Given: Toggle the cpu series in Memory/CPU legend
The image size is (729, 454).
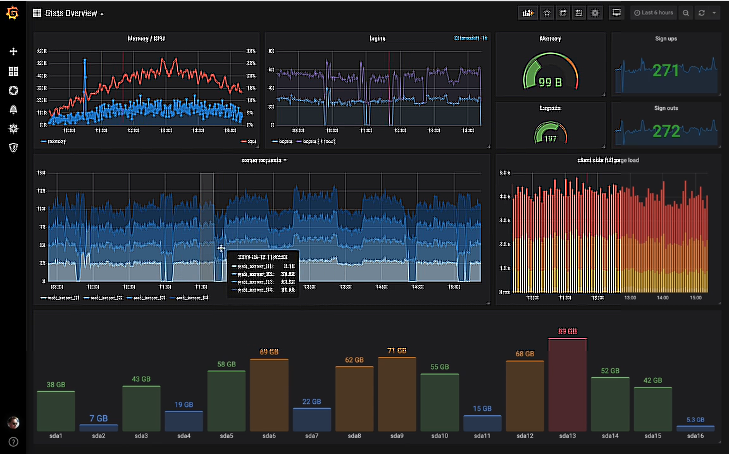Looking at the screenshot, I should click(249, 141).
